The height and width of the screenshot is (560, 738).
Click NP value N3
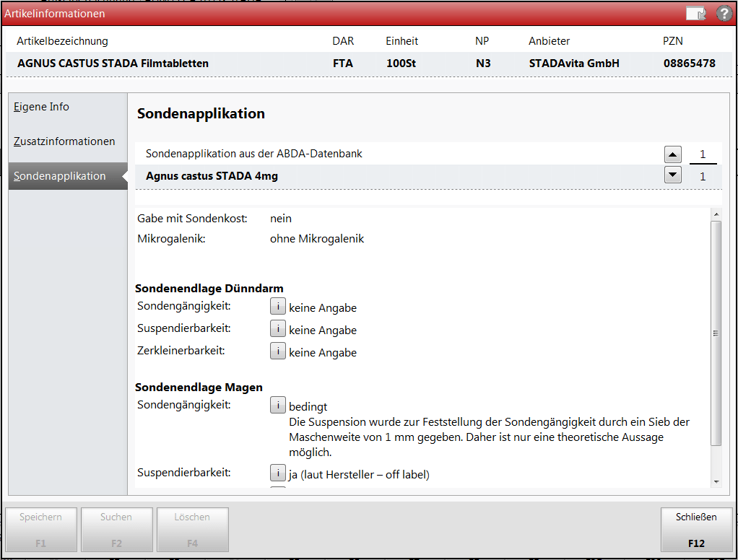tap(483, 64)
